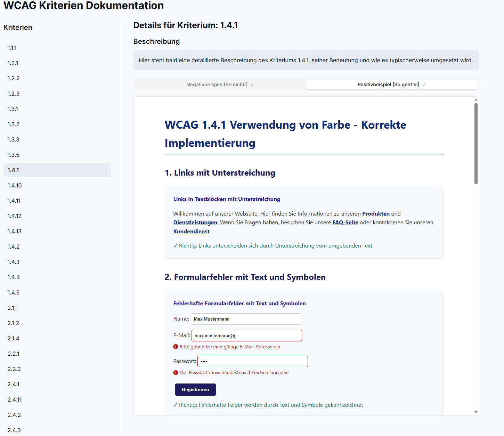Click the Name field containing Max Mustermann
Image resolution: width=504 pixels, height=436 pixels.
(x=246, y=319)
